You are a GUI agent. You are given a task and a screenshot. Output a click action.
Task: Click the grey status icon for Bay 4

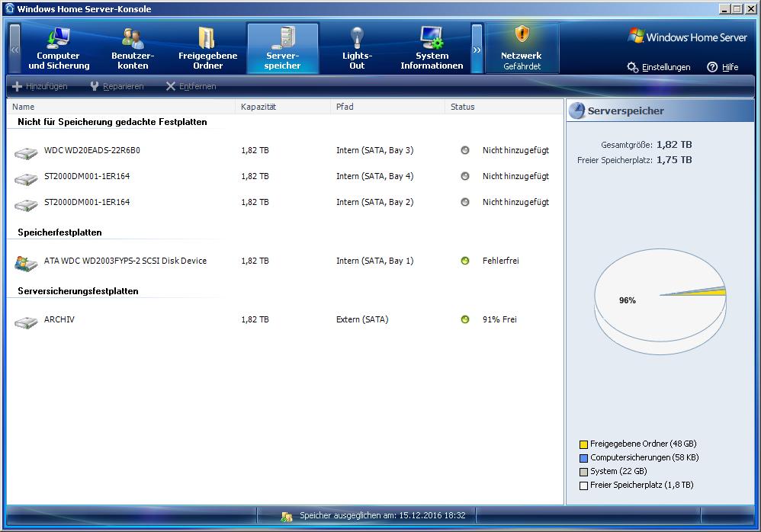[x=465, y=176]
